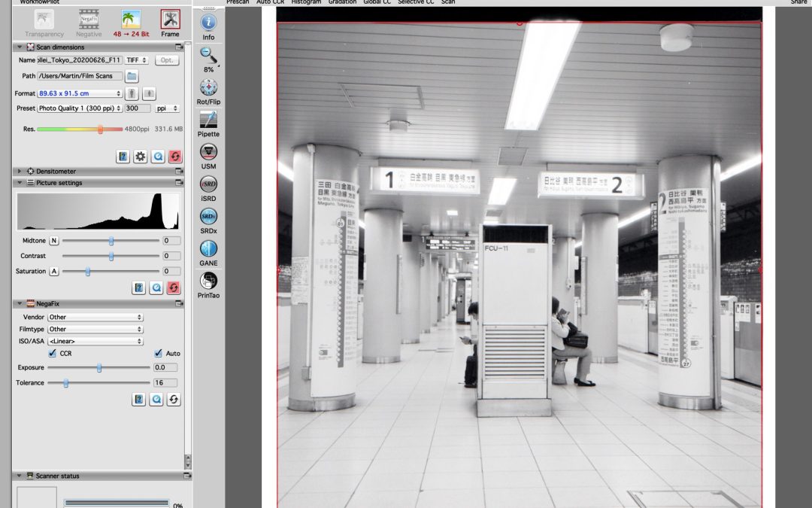Select the Rot/Flip tool
Viewport: 812px width, 508px height.
(x=208, y=87)
